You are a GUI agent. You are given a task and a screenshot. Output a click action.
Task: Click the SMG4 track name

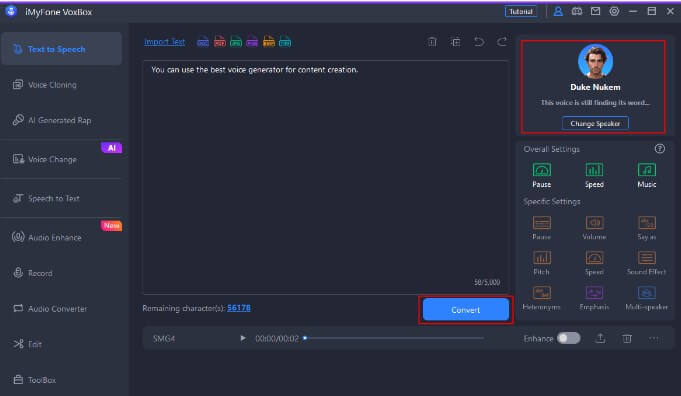(164, 338)
